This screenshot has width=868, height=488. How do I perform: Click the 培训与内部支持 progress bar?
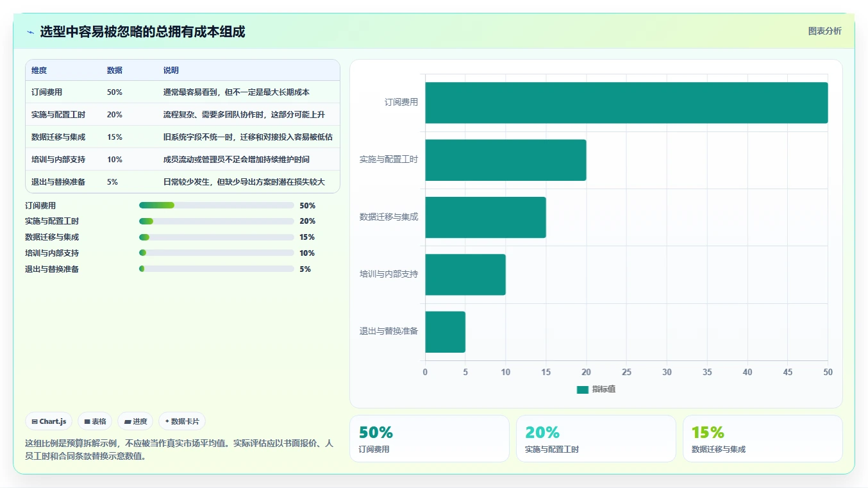tap(216, 253)
